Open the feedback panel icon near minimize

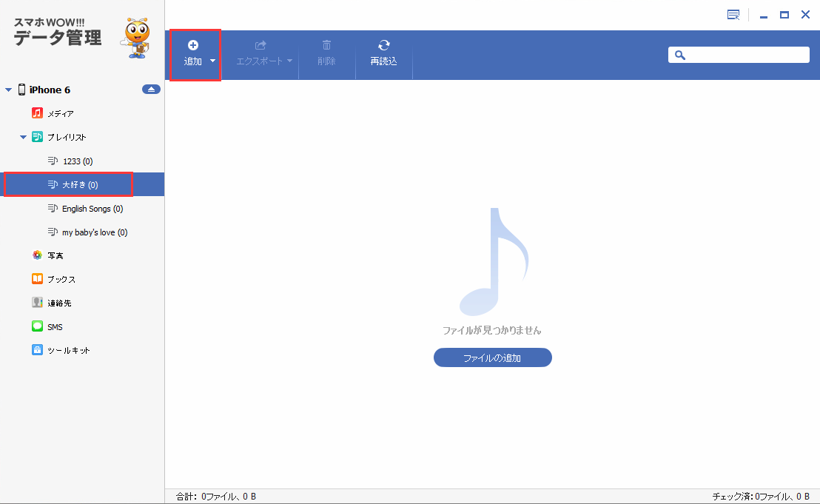733,14
